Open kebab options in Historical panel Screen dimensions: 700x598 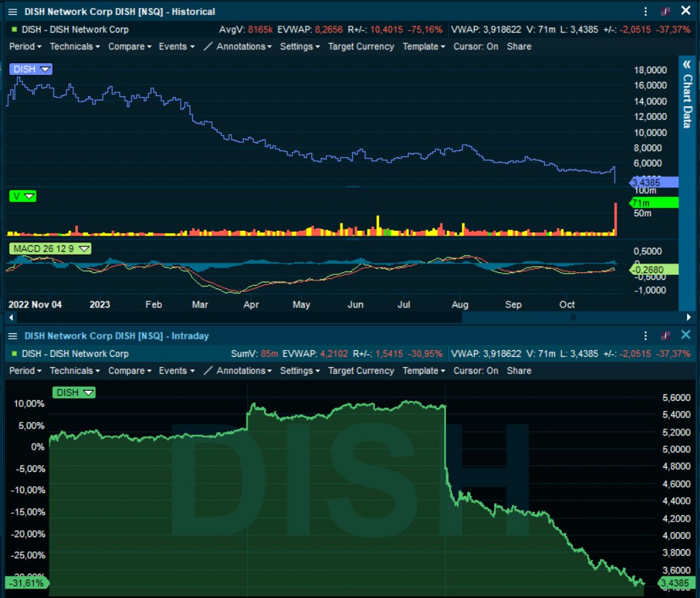(646, 12)
